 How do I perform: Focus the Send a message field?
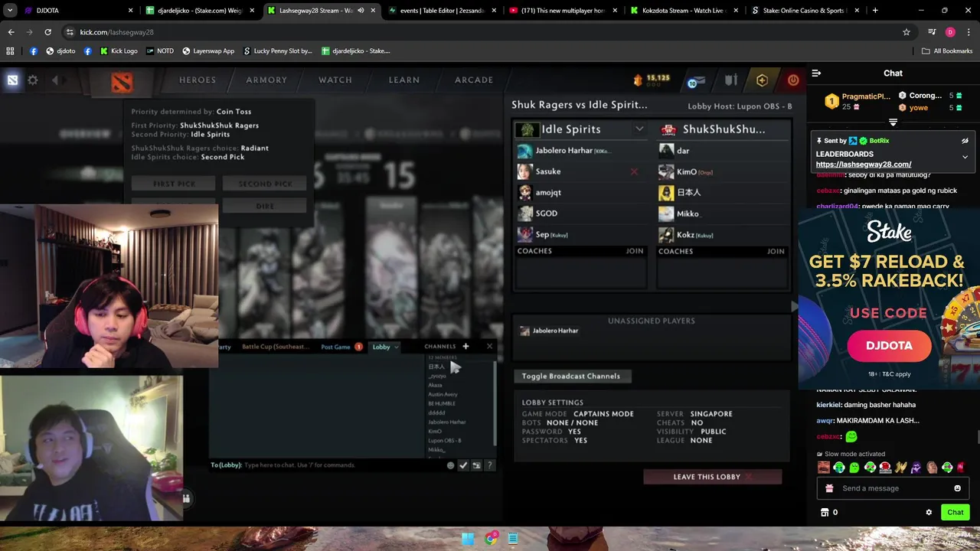[x=892, y=488]
